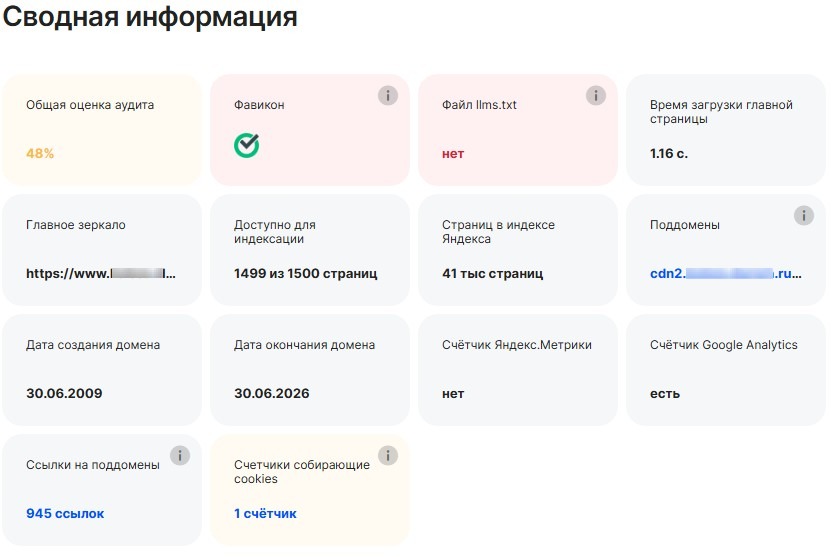Screen dimensions: 833x557
Task: Click the 1 счётчик link
Action: pyautogui.click(x=265, y=514)
